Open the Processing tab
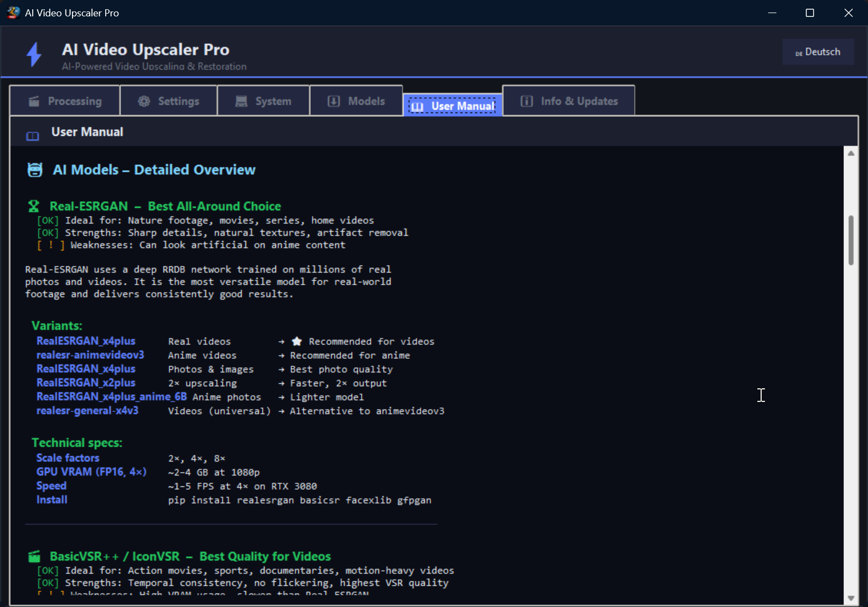This screenshot has height=607, width=868. 65,101
